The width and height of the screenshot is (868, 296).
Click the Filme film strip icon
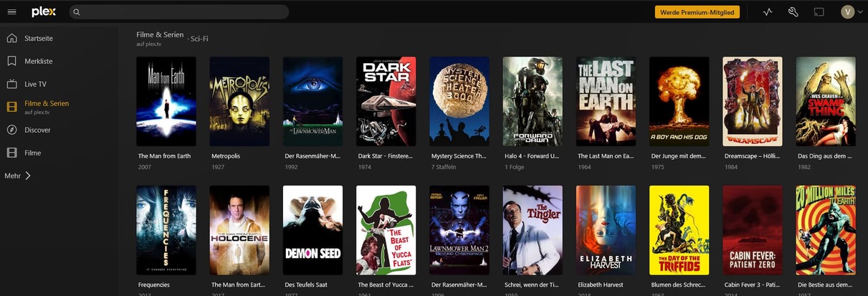11,153
